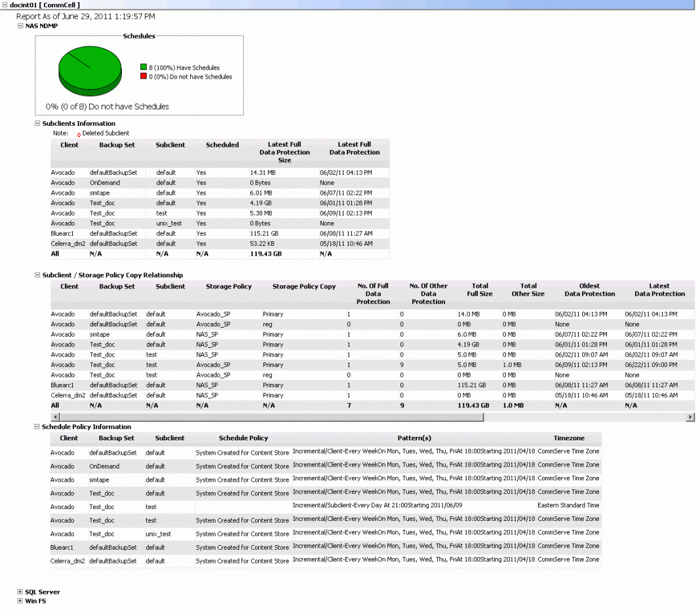Click the Schedule Policy column header
The height and width of the screenshot is (610, 700).
(x=243, y=438)
